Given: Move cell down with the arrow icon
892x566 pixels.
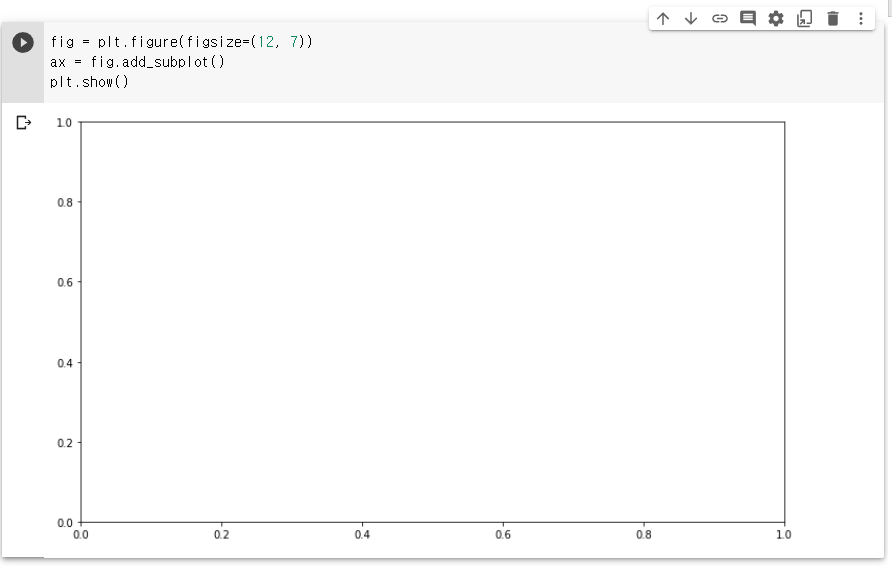Looking at the screenshot, I should tap(691, 19).
